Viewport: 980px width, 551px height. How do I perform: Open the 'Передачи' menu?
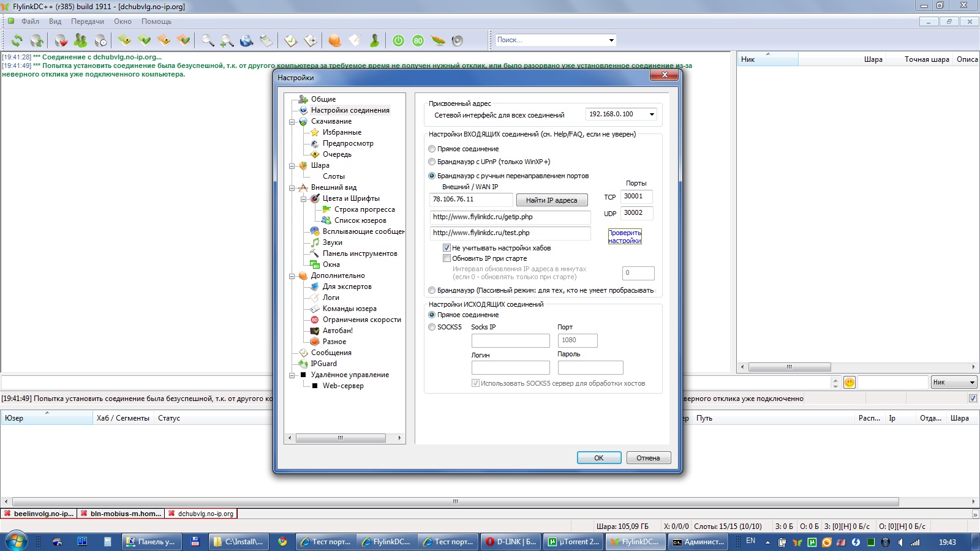pyautogui.click(x=87, y=21)
